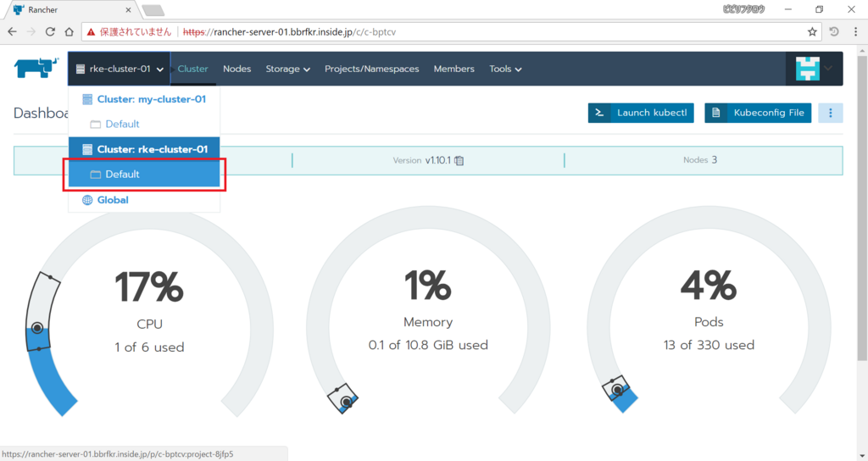
Task: Click the my-cluster-01 cluster icon
Action: click(87, 99)
